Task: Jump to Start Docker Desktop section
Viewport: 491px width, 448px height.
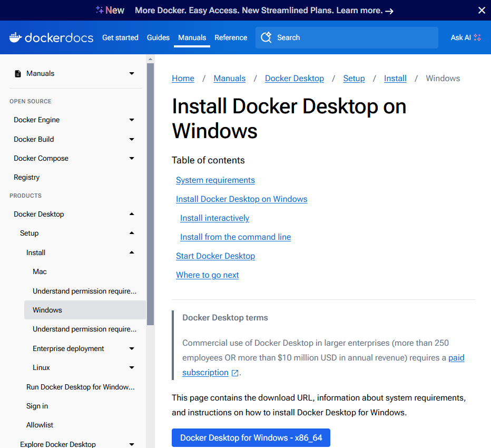Action: pyautogui.click(x=215, y=256)
